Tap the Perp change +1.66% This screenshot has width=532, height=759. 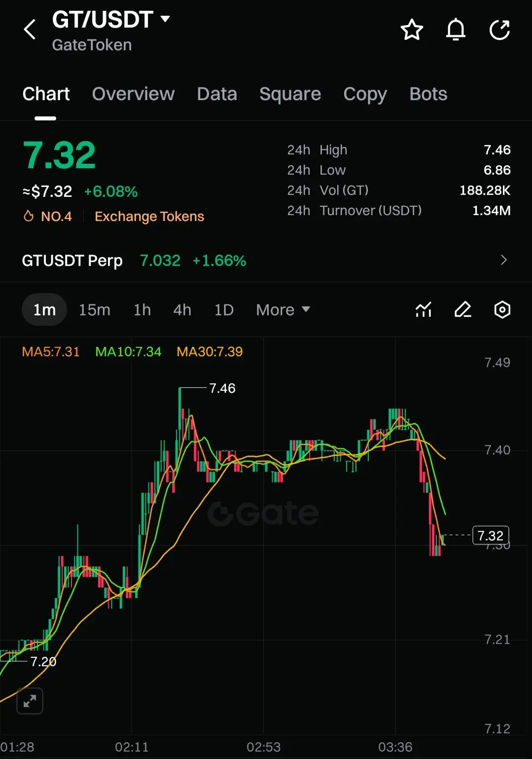click(x=219, y=260)
